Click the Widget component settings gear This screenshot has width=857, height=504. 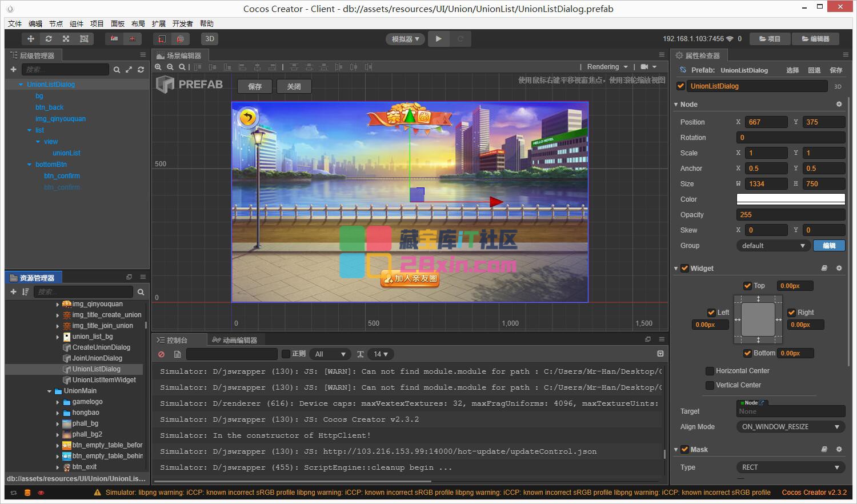tap(839, 268)
